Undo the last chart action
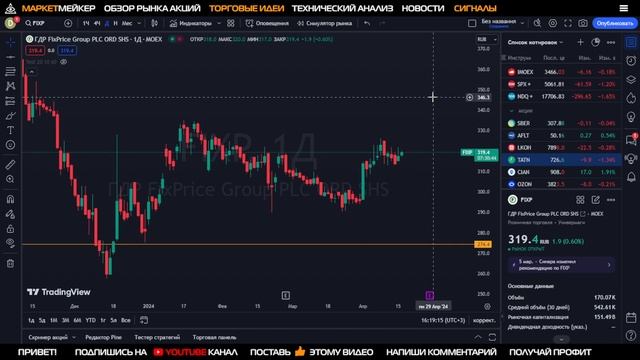Image resolution: width=640 pixels, height=360 pixels. (x=367, y=23)
